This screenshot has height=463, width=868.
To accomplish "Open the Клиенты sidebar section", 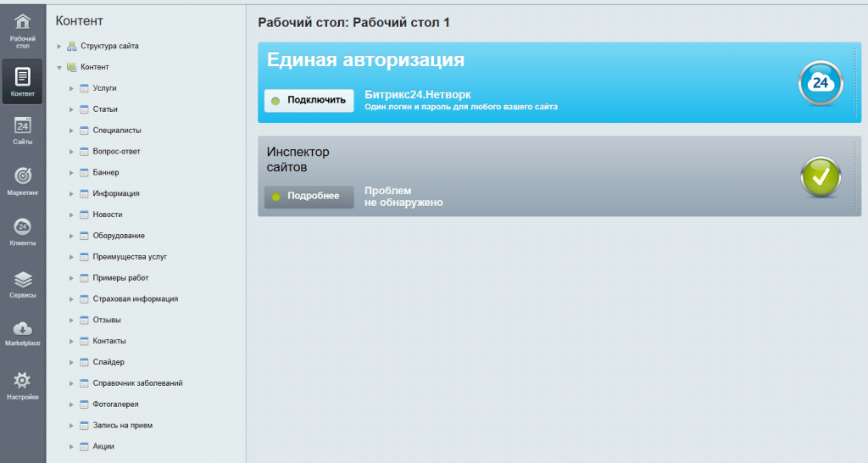I will click(23, 232).
